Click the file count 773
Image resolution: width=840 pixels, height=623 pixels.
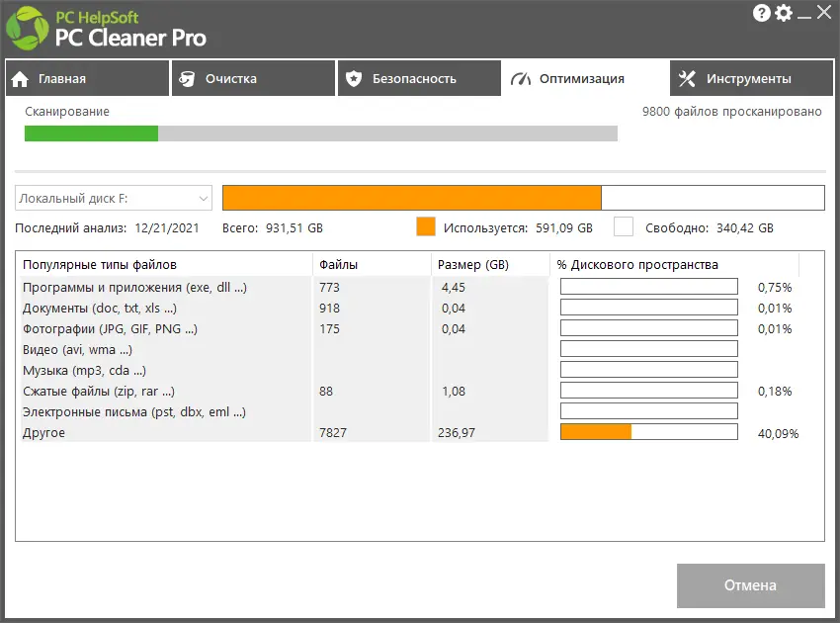[x=329, y=288]
